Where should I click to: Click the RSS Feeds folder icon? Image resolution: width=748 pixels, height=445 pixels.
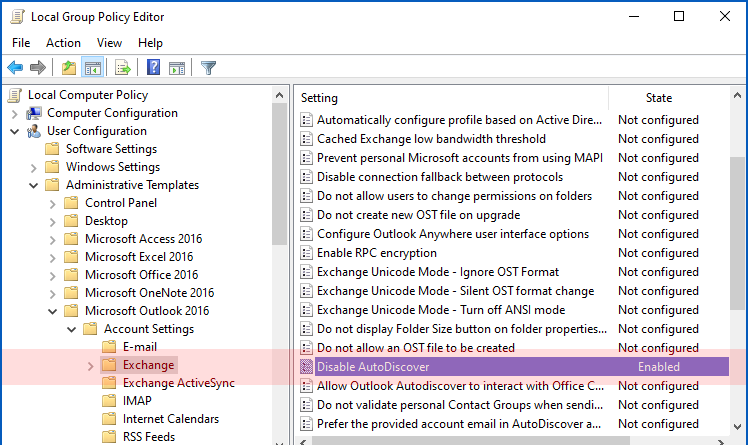click(109, 436)
